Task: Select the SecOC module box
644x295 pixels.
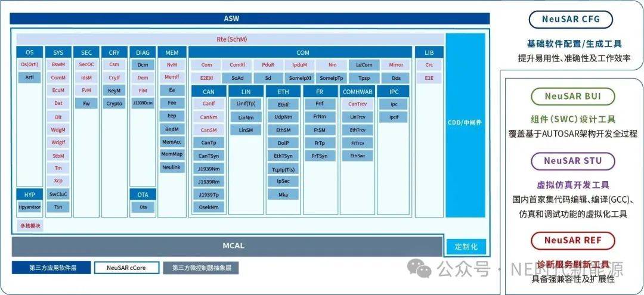Action: click(86, 65)
